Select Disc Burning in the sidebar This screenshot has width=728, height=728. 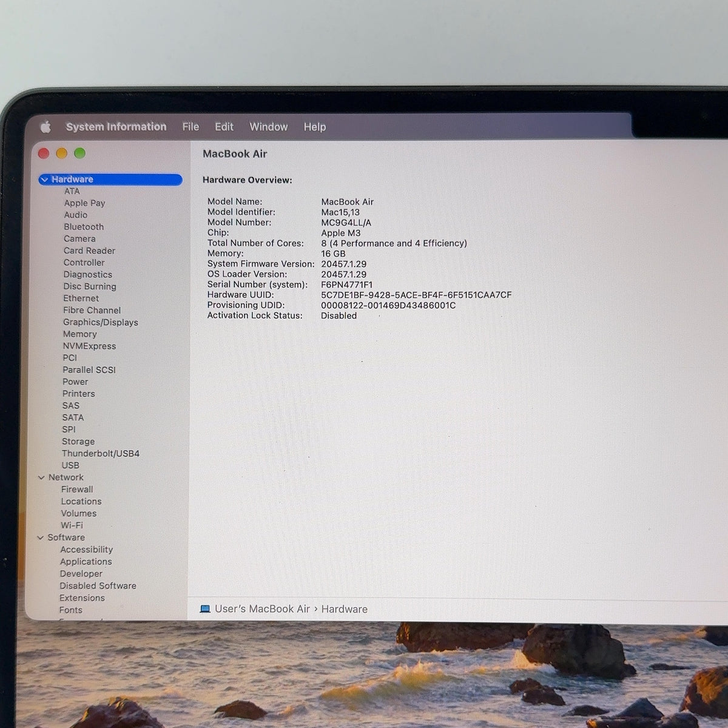90,286
